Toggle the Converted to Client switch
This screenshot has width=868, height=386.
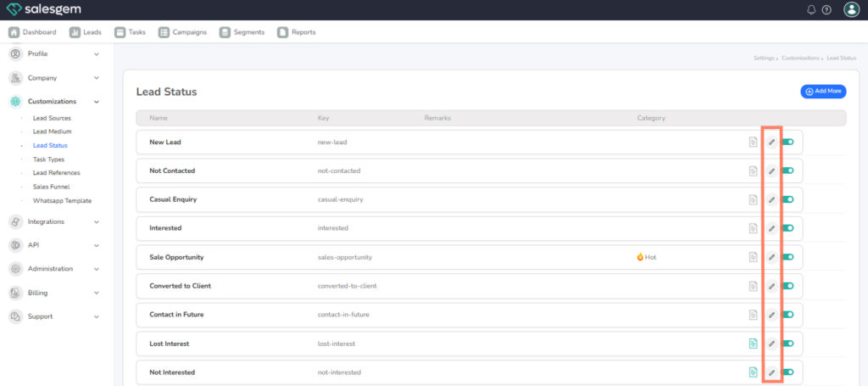pyautogui.click(x=787, y=286)
